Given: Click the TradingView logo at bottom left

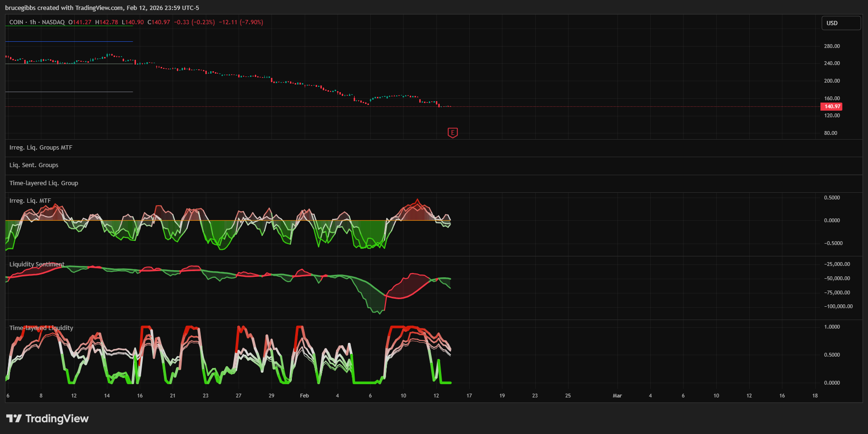Looking at the screenshot, I should tap(48, 418).
